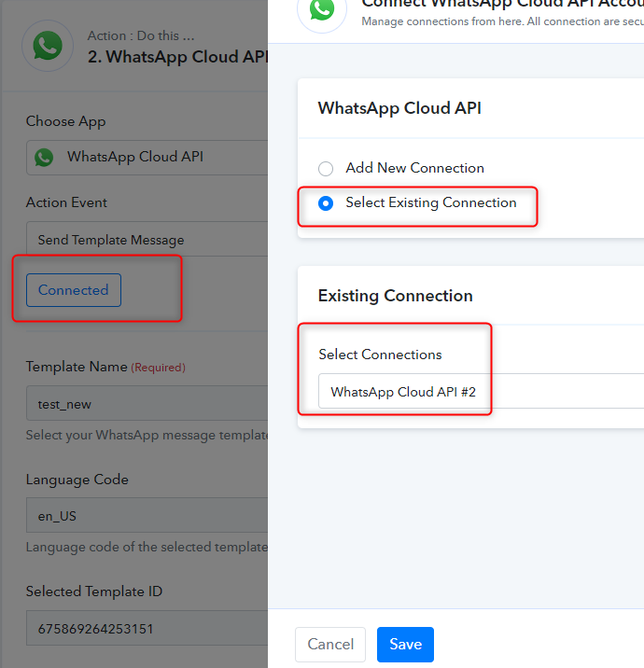Click the Selected Template ID field
This screenshot has height=668, width=644.
(x=147, y=628)
